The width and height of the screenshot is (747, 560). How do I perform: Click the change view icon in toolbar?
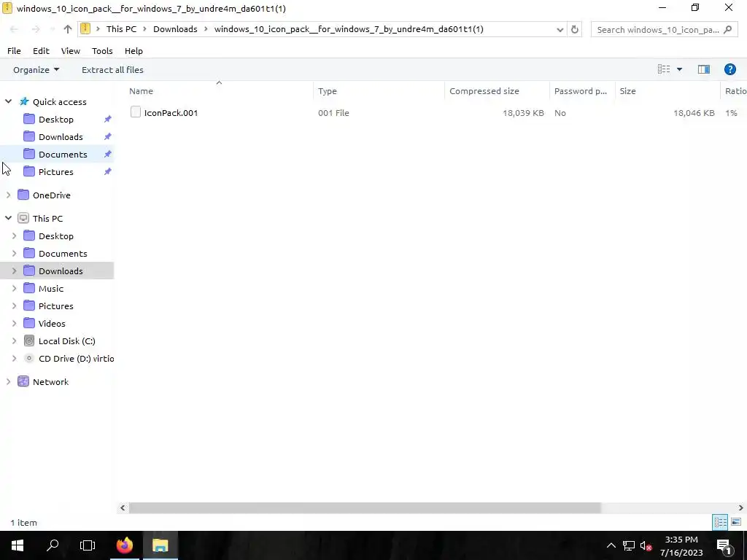tap(664, 69)
